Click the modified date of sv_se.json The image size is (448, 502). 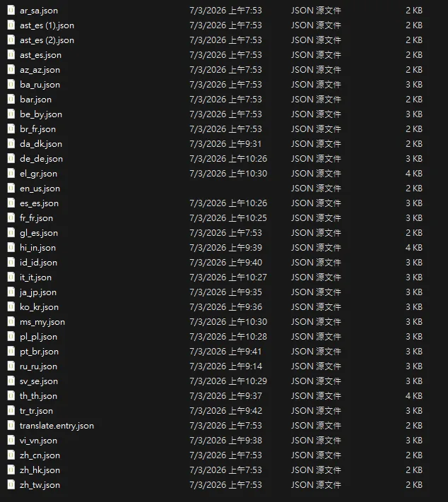click(228, 381)
